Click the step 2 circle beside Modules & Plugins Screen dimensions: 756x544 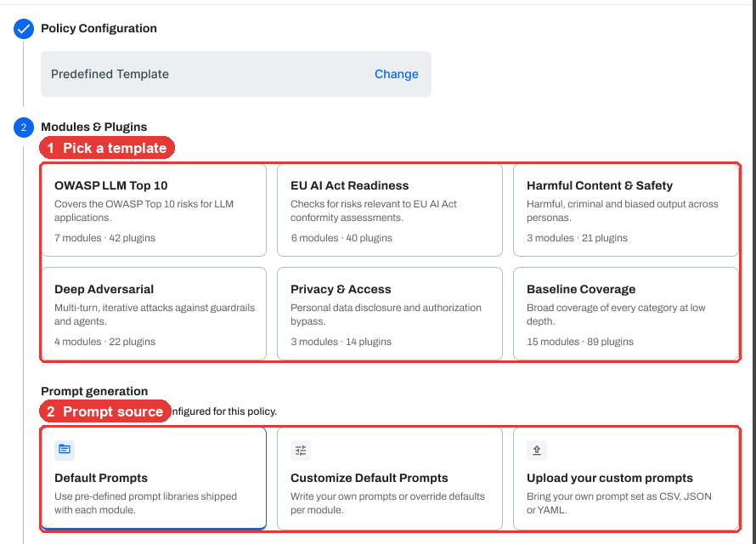(x=24, y=127)
